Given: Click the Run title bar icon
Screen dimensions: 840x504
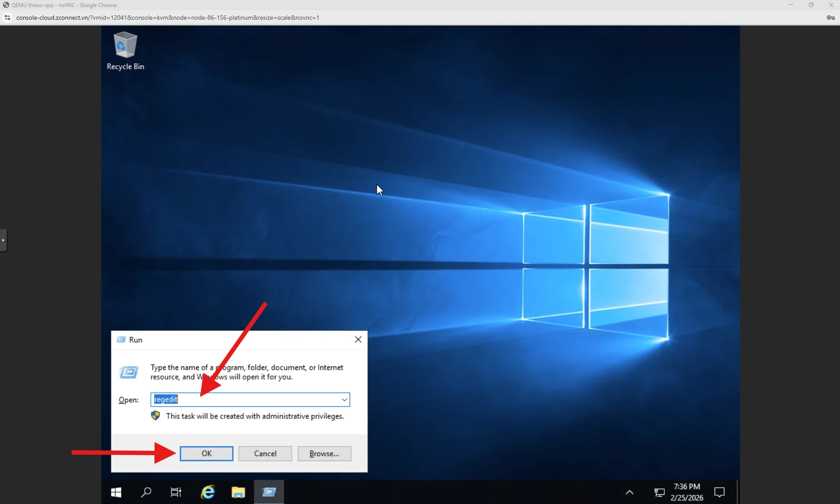Looking at the screenshot, I should click(121, 340).
